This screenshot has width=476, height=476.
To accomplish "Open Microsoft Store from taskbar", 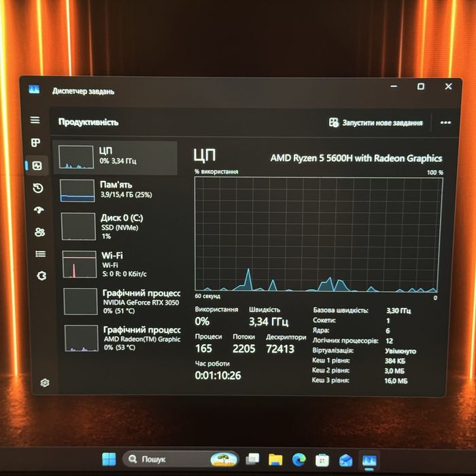I will coord(322,460).
